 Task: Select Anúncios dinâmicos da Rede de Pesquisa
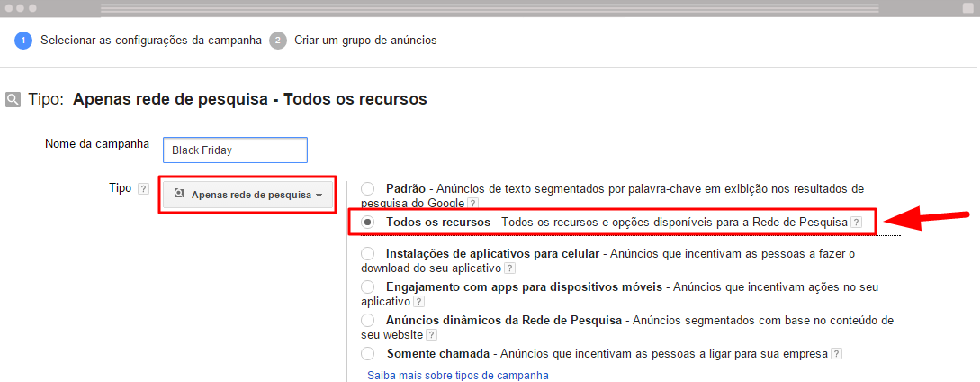[x=368, y=320]
